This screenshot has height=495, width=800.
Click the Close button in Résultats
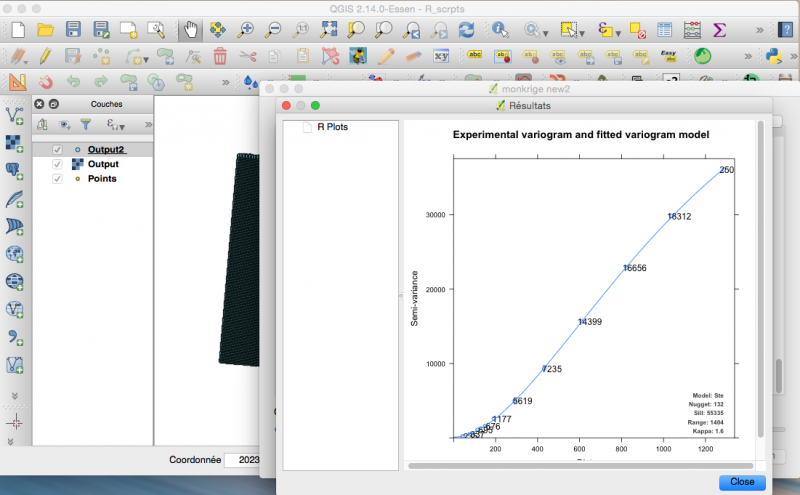(742, 481)
